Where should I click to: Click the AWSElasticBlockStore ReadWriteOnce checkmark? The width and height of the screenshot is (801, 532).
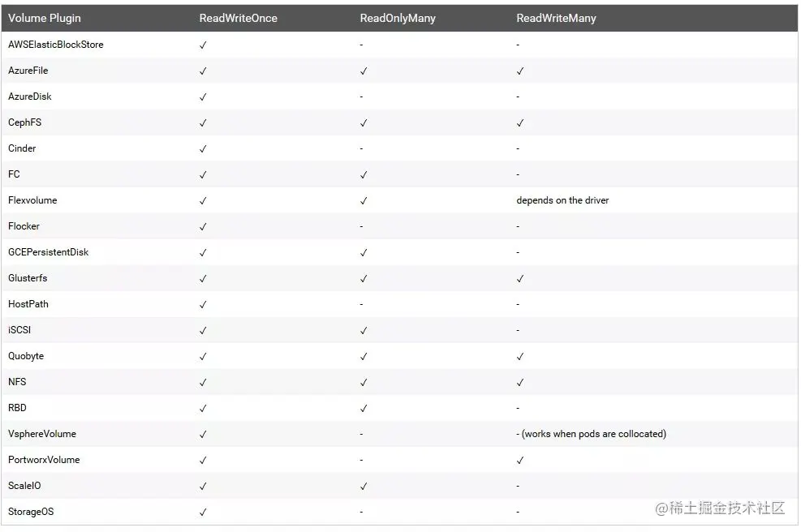[x=203, y=45]
